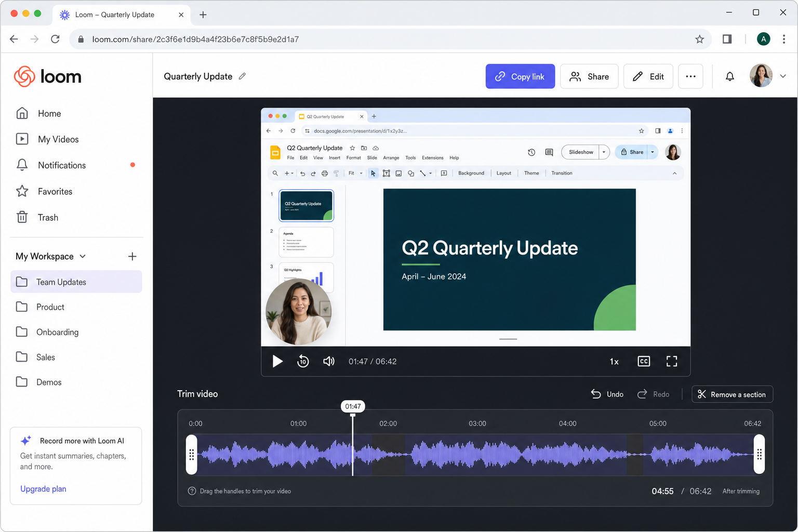Click the blue Share button in recorded Slides
This screenshot has height=532, width=798.
pyautogui.click(x=632, y=152)
